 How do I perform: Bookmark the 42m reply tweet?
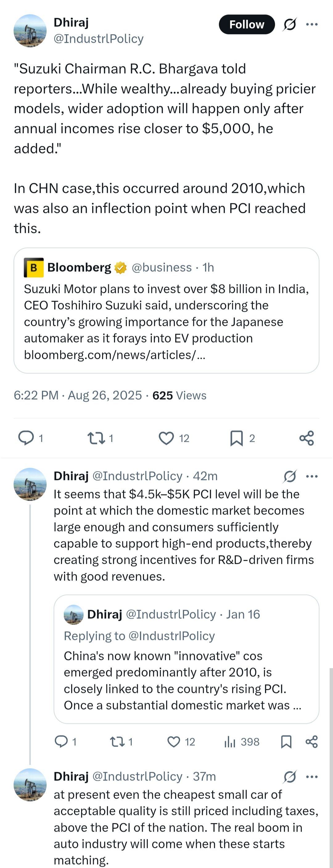286,742
